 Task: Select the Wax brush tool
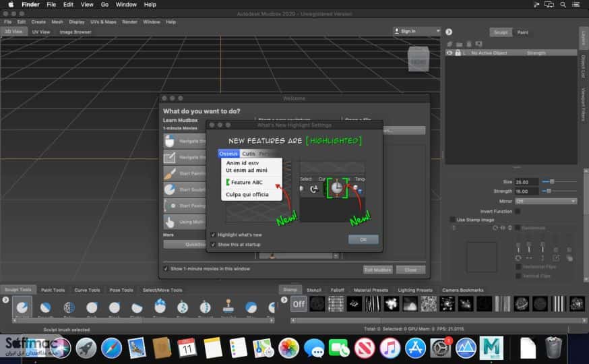click(x=251, y=307)
